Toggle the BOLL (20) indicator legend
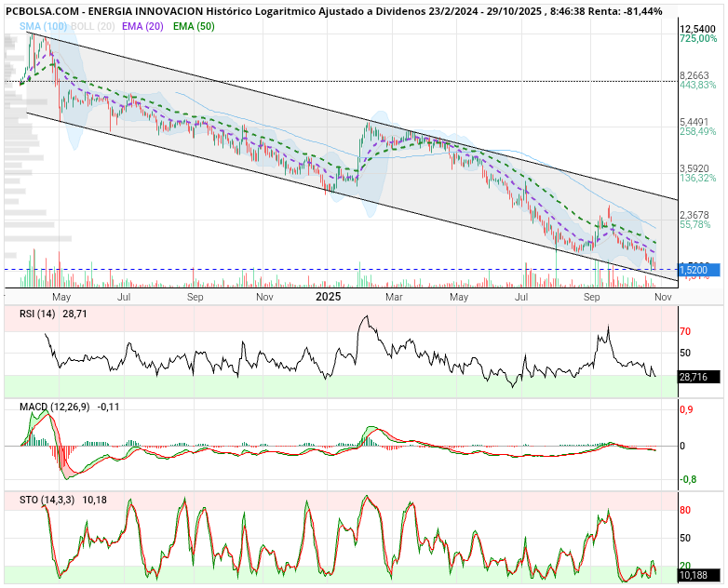This screenshot has width=728, height=588. pos(94,26)
